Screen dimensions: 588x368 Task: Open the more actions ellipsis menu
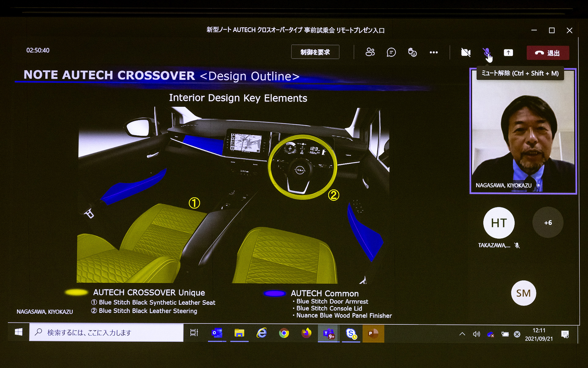point(434,52)
